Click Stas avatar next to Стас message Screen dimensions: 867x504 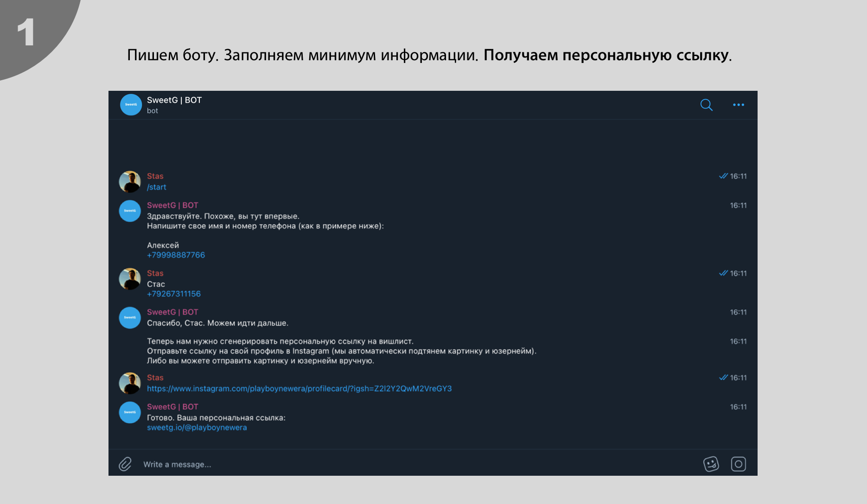point(130,279)
